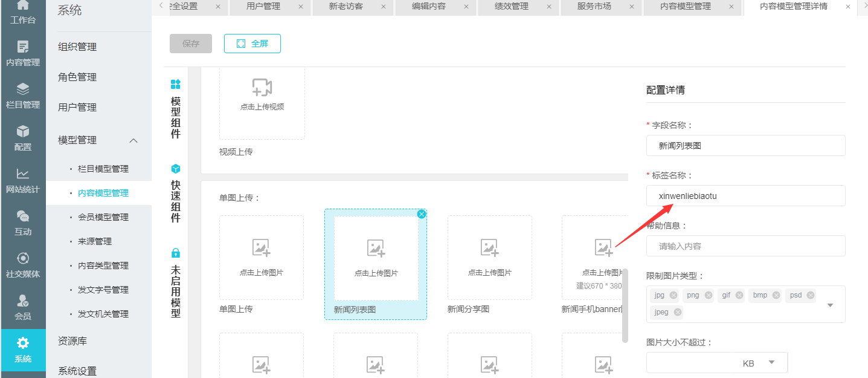Click the image icon in 单图上传 card

pyautogui.click(x=261, y=247)
